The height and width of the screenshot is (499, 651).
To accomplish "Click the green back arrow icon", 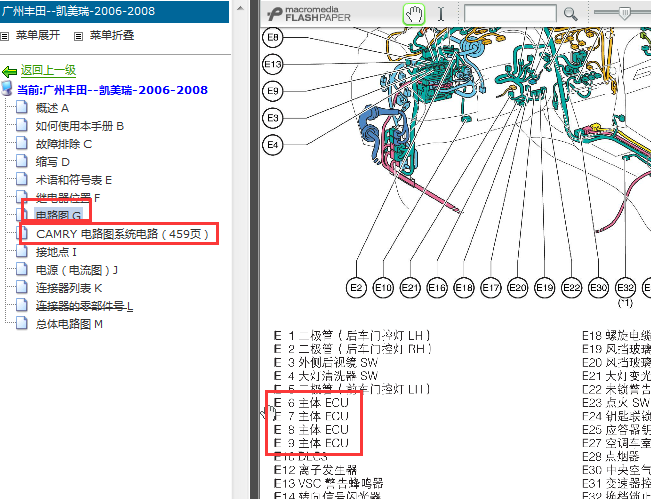I will pyautogui.click(x=9, y=71).
